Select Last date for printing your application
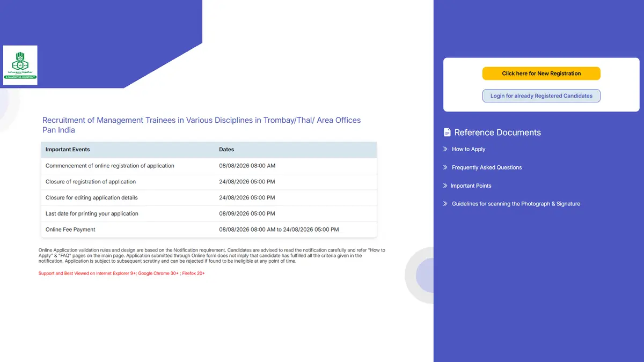 [92, 213]
